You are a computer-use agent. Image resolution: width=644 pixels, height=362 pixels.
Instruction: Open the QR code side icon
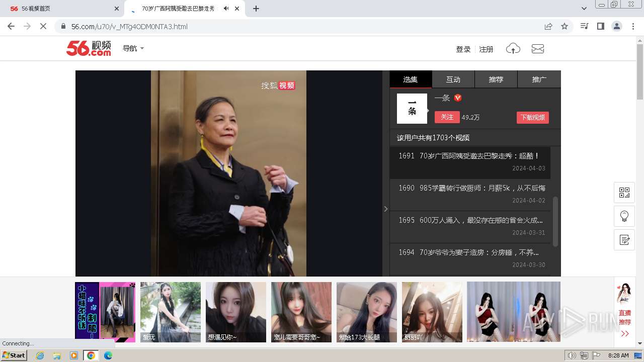[x=624, y=193]
